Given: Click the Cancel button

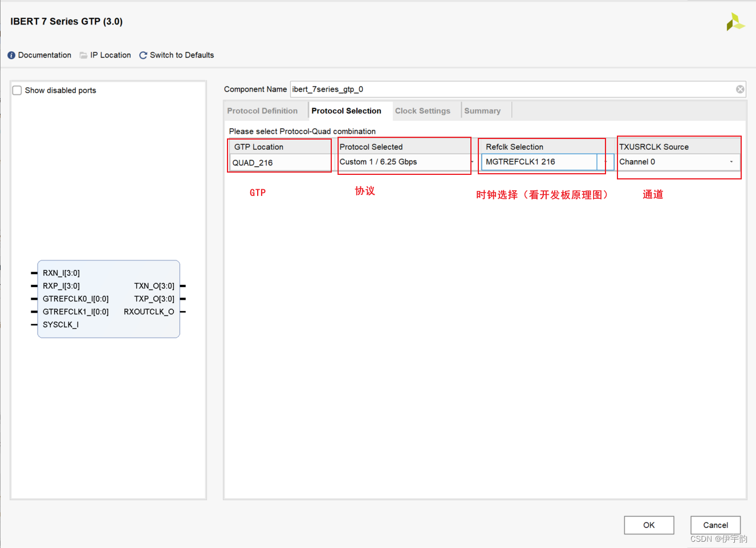Looking at the screenshot, I should click(716, 525).
